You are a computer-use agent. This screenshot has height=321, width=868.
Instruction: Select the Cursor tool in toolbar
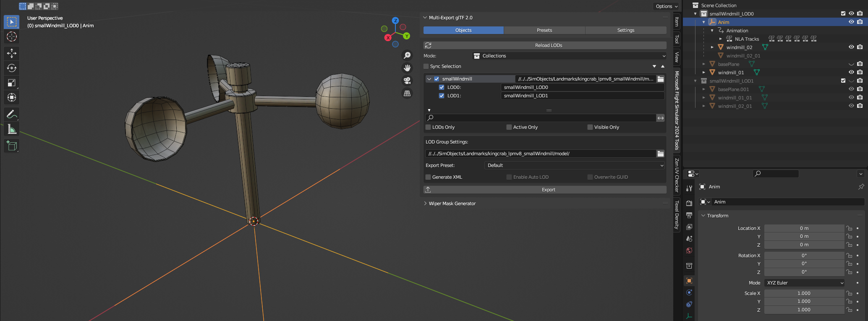[x=12, y=37]
